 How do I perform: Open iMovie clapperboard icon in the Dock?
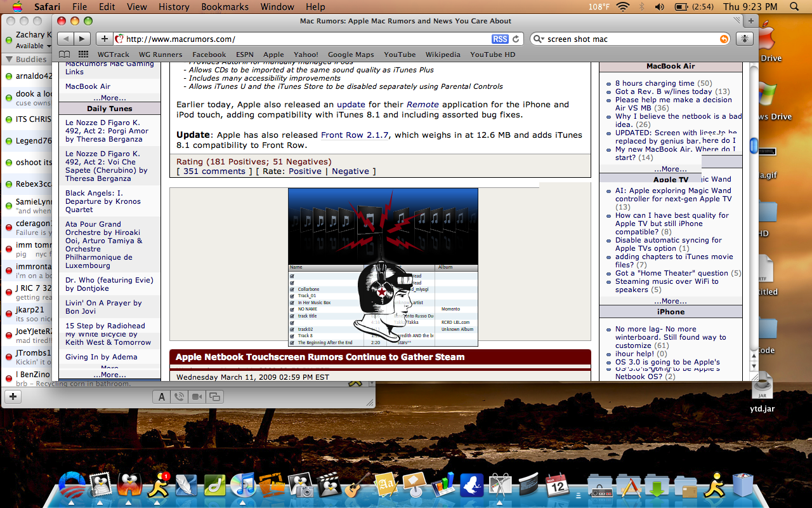point(329,485)
